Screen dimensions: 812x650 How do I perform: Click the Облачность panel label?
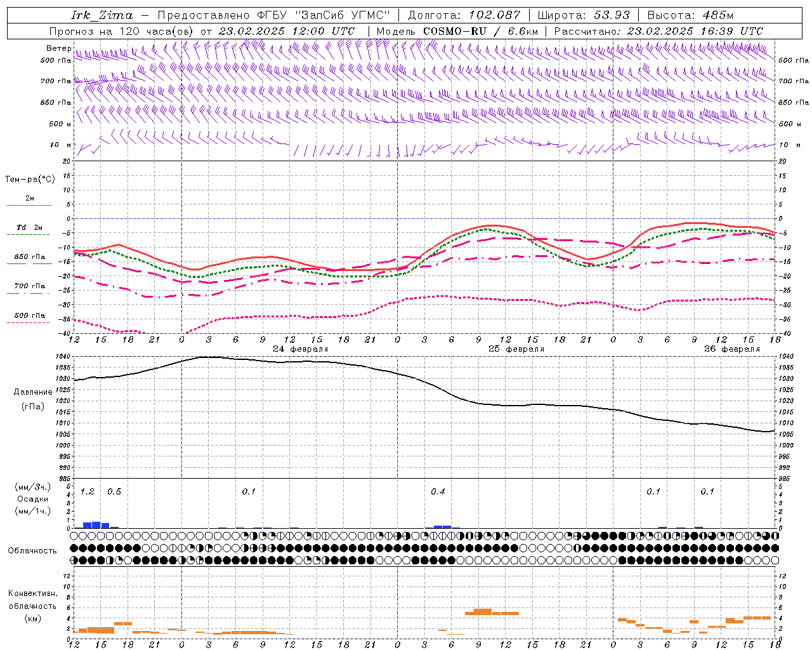(x=32, y=550)
